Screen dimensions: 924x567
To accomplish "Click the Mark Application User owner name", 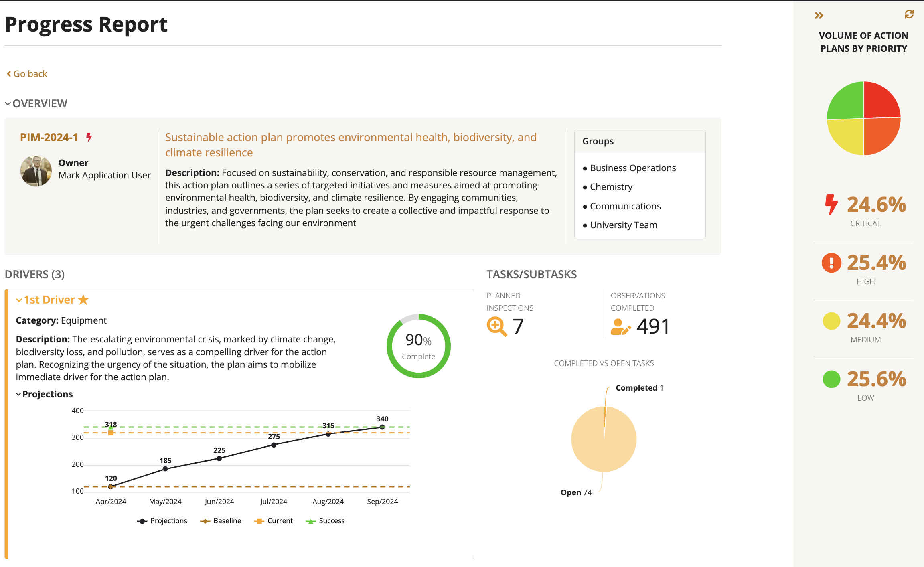I will coord(104,175).
